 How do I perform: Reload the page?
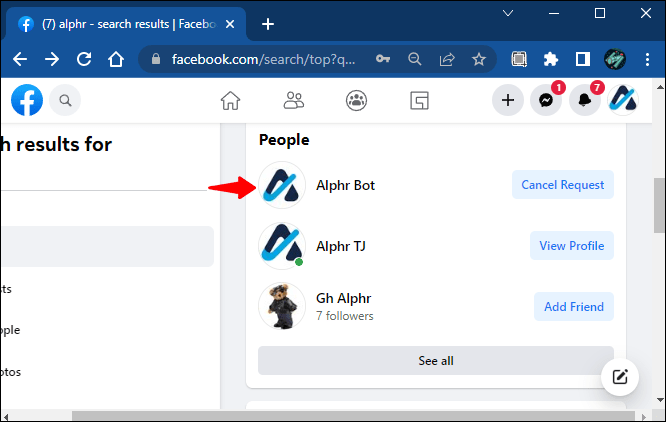(x=84, y=59)
